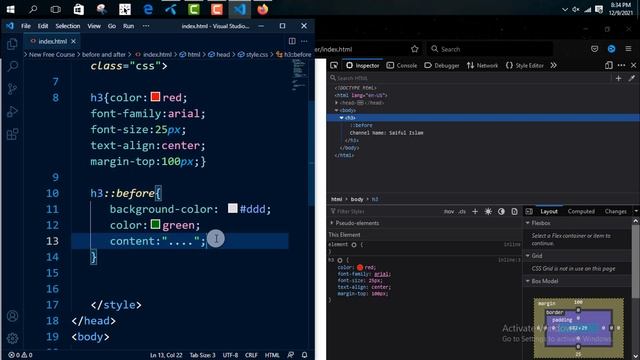This screenshot has height=360, width=640.
Task: Open the red color swatch in editor line 8
Action: point(155,97)
